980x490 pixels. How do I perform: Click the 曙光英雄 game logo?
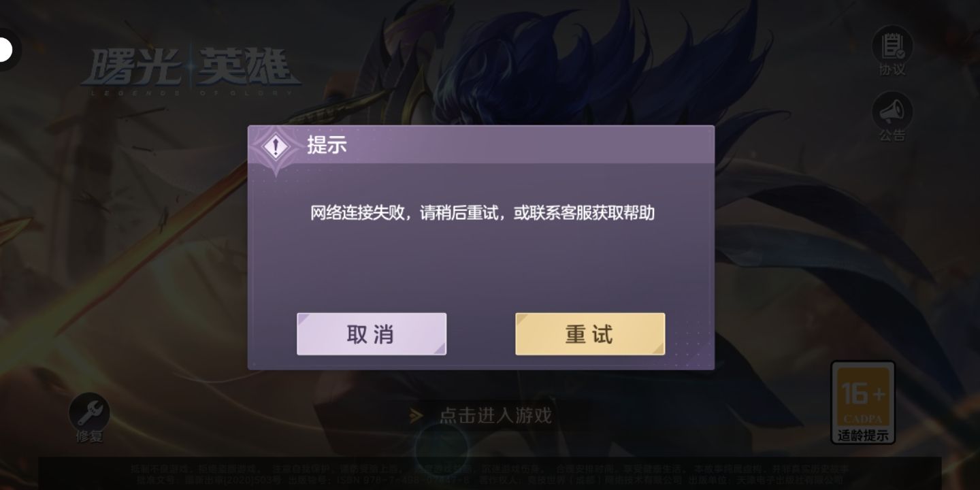191,70
